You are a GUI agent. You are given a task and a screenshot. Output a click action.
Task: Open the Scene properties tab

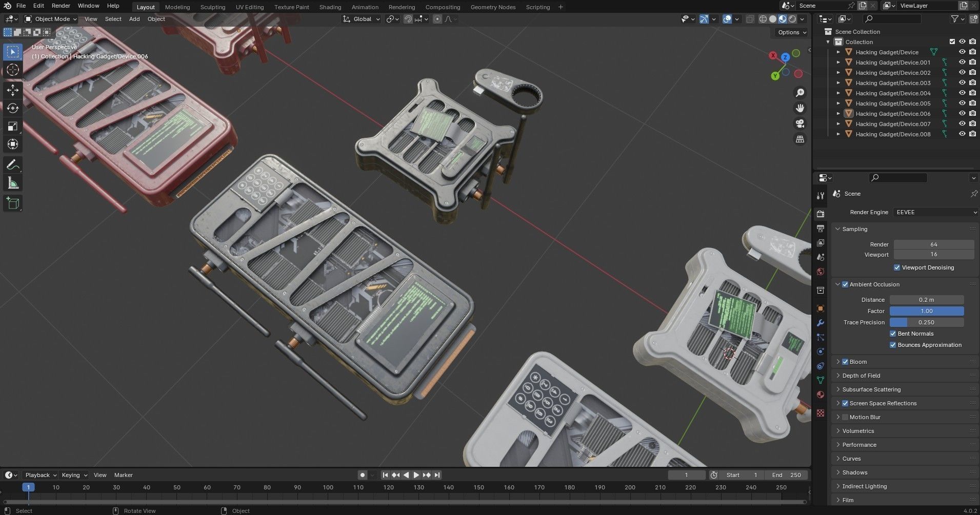[x=821, y=257]
